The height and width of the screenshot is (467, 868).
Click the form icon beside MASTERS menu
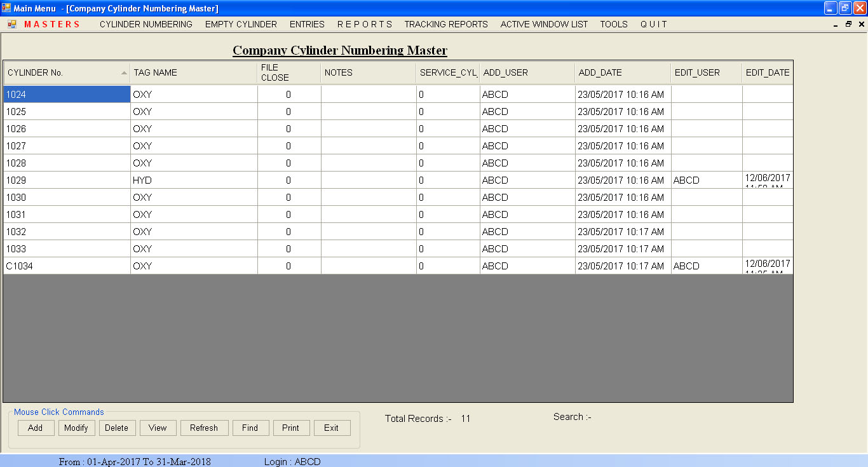click(x=11, y=24)
